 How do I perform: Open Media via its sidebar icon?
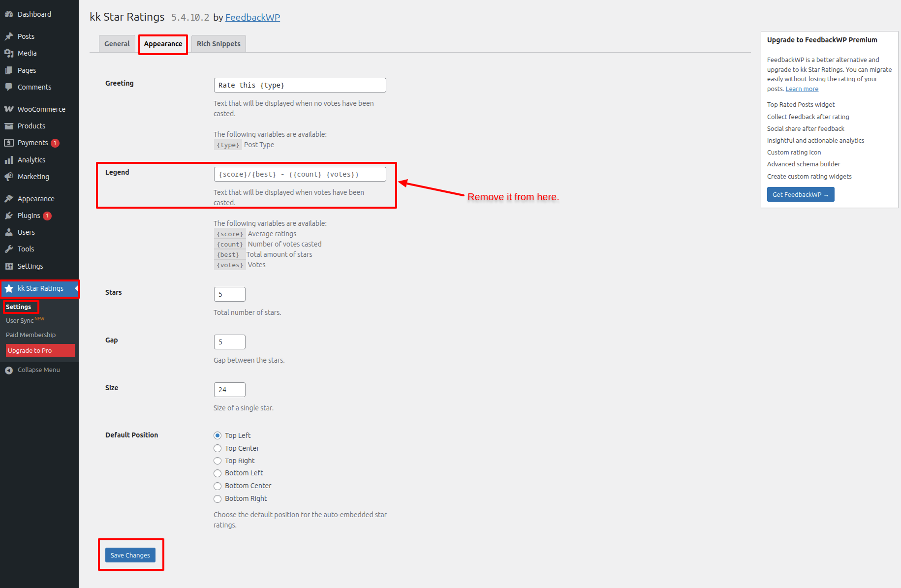click(x=9, y=53)
